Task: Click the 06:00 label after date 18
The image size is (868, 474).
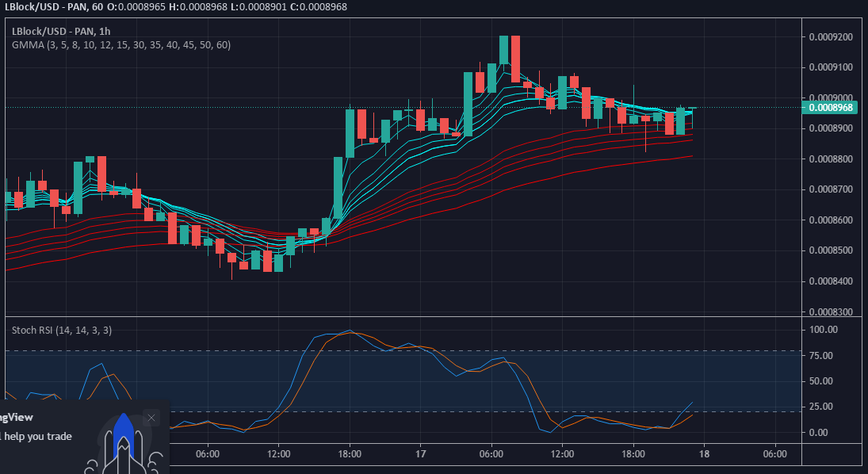Action: [775, 454]
